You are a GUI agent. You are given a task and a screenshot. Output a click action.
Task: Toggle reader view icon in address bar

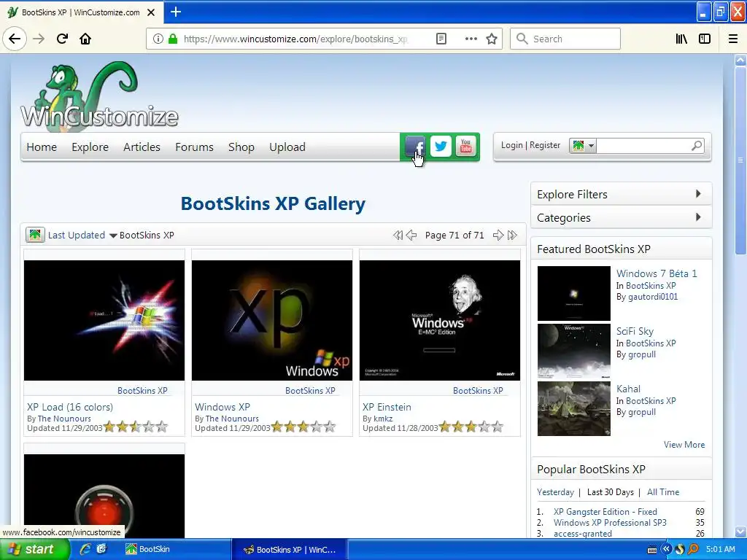441,39
